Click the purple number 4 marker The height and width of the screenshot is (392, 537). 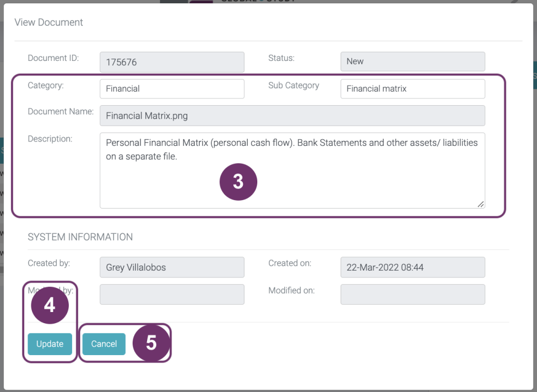click(50, 305)
